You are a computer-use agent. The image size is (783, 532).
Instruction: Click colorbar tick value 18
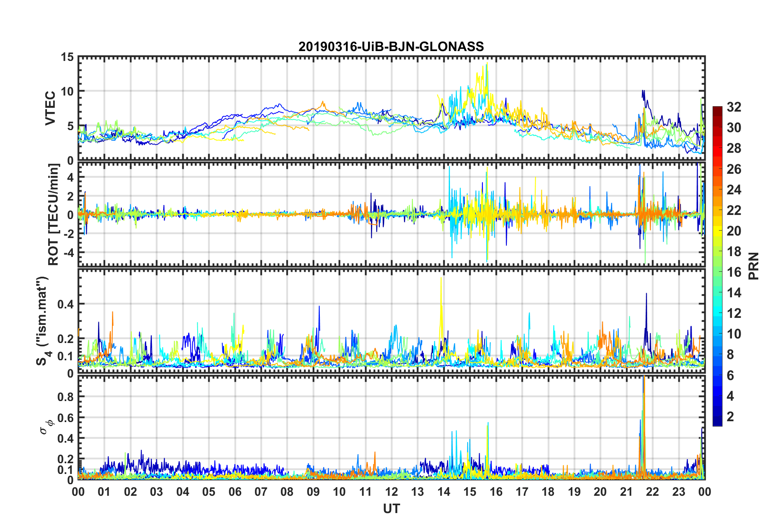tap(734, 251)
